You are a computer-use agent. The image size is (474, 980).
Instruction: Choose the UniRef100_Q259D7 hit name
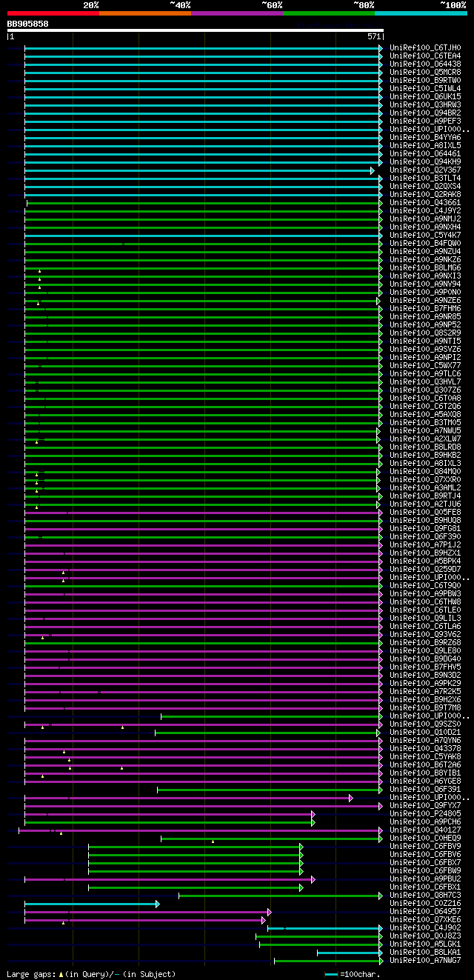[x=425, y=569]
